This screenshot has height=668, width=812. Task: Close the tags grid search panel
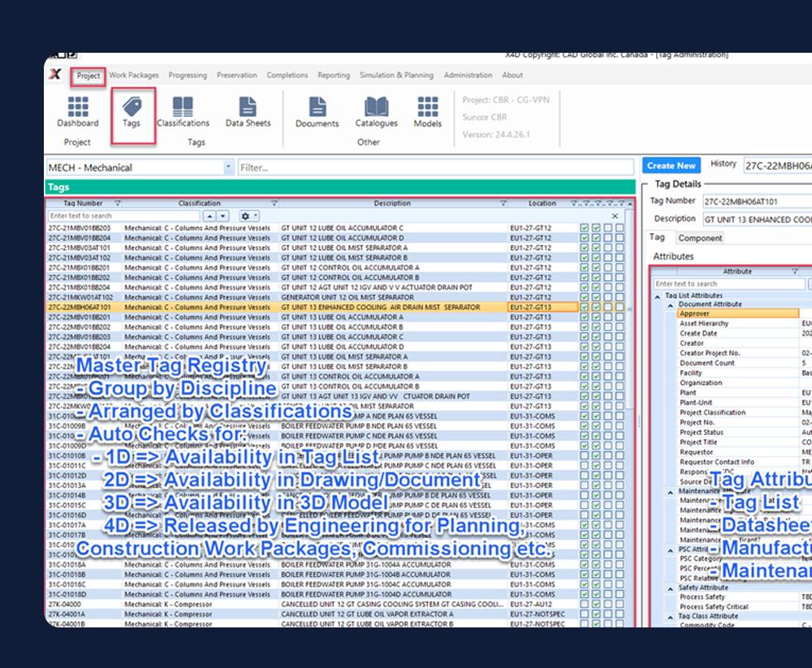(615, 216)
